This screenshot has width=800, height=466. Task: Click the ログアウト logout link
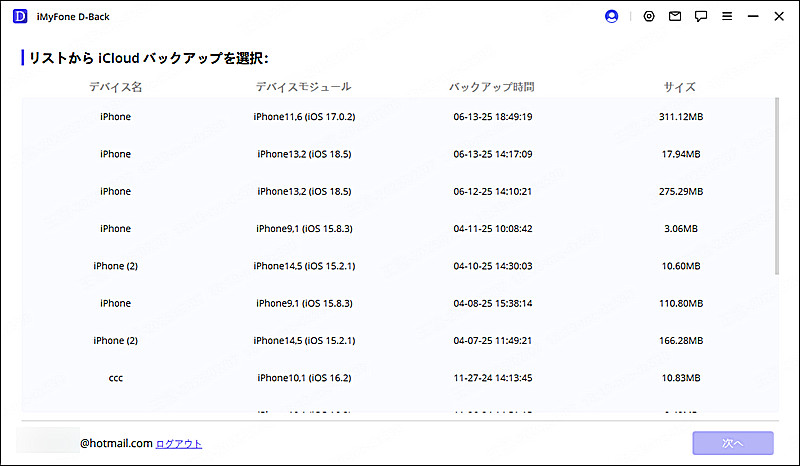[179, 444]
